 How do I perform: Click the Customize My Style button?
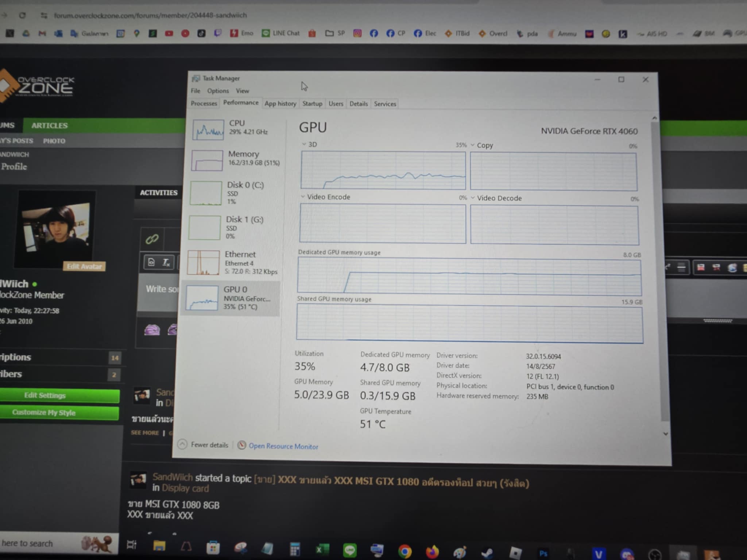59,412
